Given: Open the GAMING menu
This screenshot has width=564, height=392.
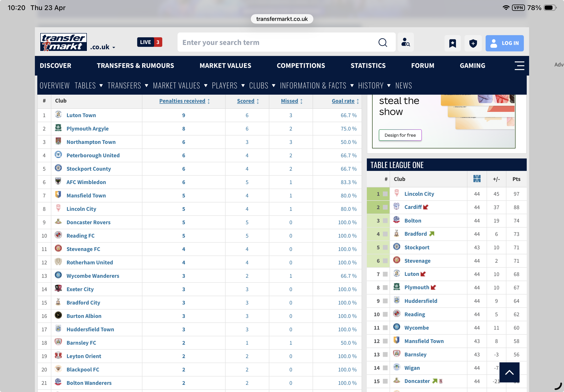Looking at the screenshot, I should point(472,65).
